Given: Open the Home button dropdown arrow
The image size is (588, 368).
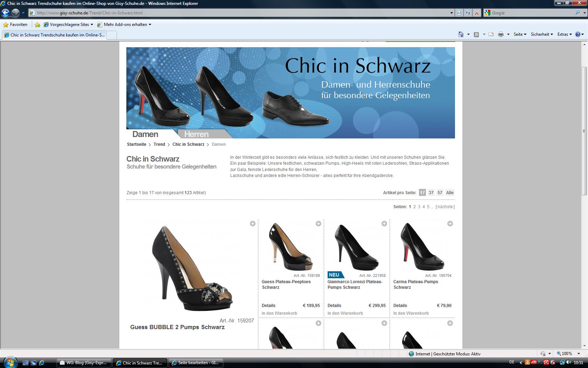Looking at the screenshot, I should tap(468, 34).
